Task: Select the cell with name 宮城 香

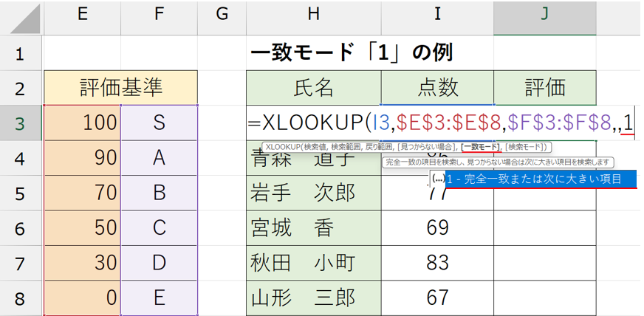Action: click(x=313, y=227)
